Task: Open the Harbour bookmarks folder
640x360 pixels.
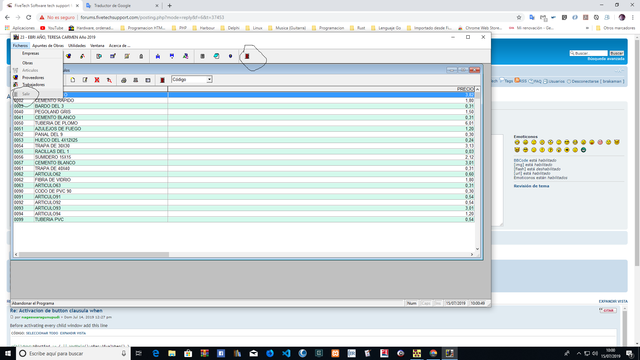Action: click(x=204, y=28)
